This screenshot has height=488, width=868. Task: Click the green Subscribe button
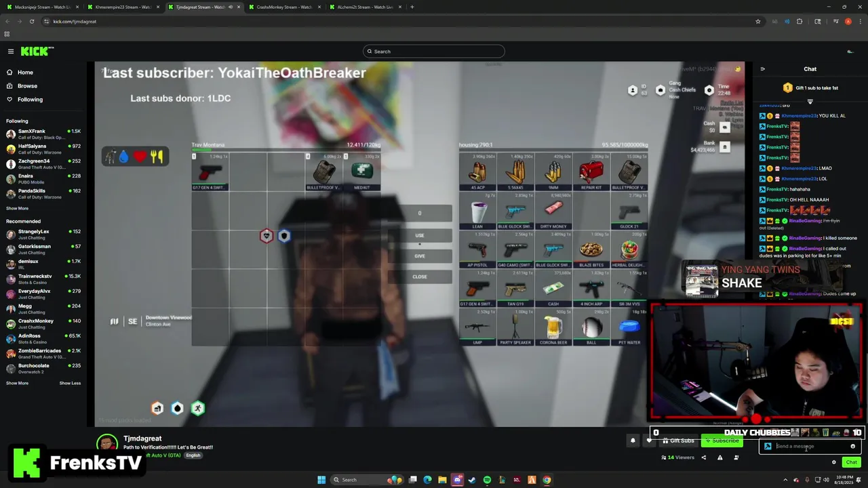tap(722, 441)
